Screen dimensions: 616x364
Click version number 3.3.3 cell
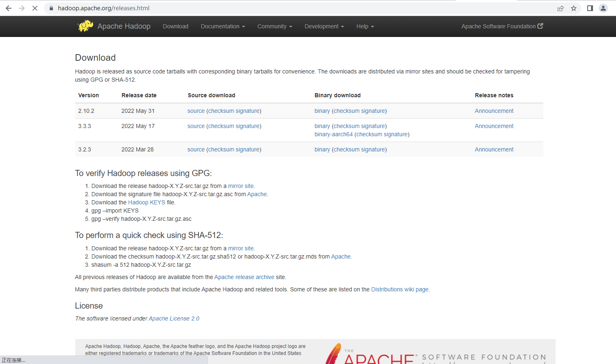(x=85, y=126)
